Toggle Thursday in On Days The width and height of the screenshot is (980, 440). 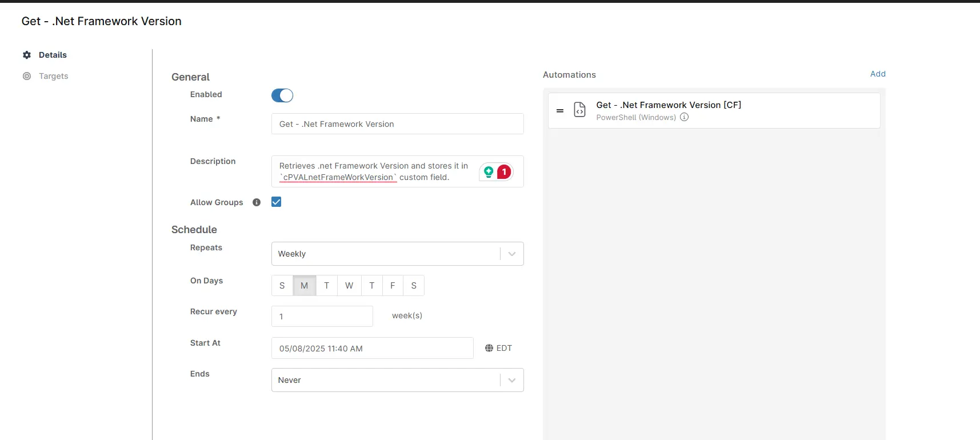(372, 286)
